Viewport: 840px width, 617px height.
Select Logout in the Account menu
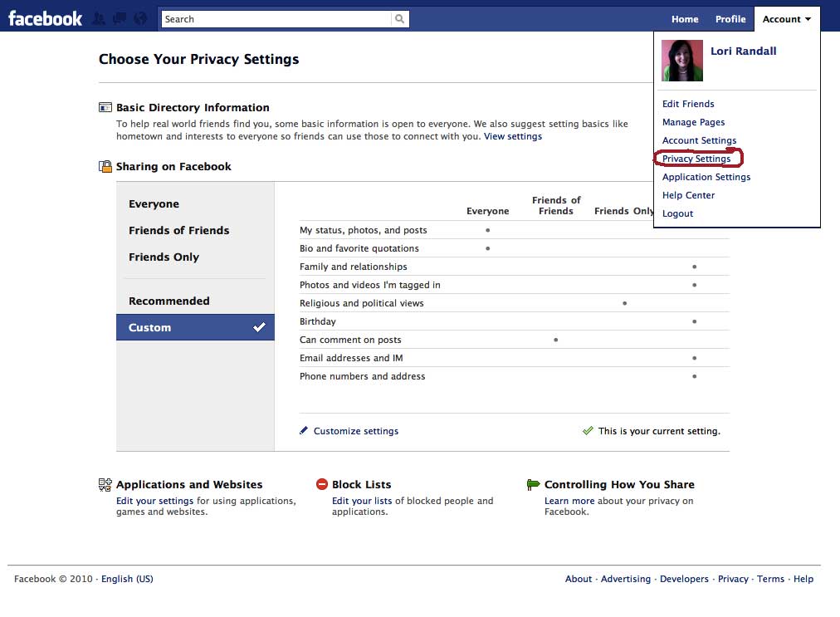677,213
